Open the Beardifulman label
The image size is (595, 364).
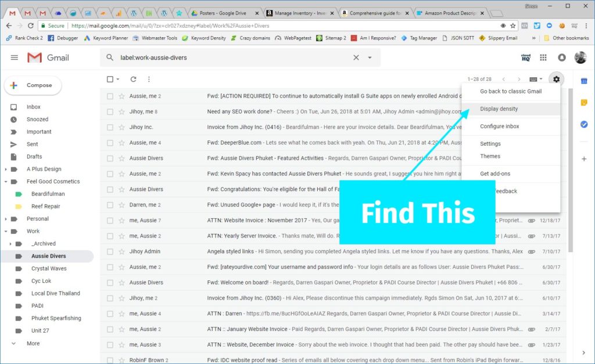[x=48, y=194]
